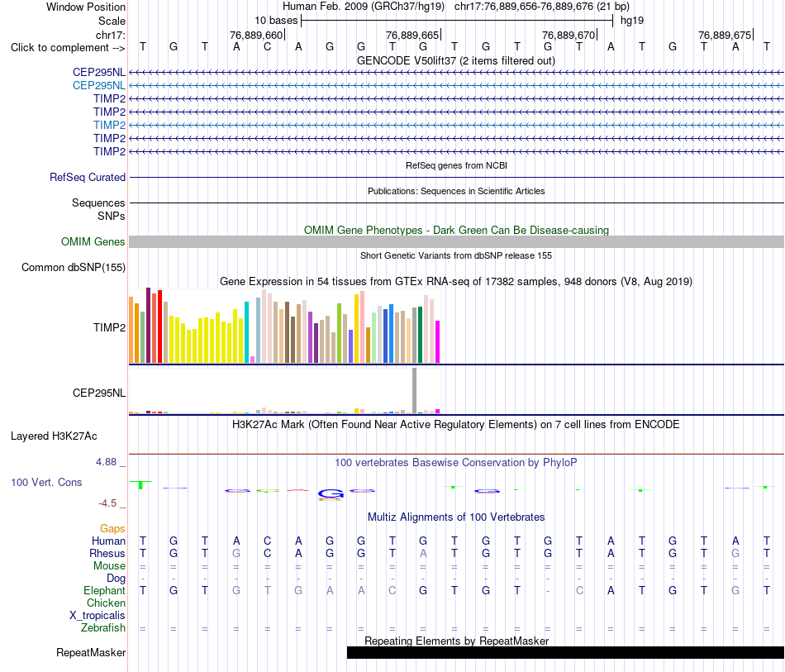Click the 76,889,660 position marker

click(x=256, y=35)
